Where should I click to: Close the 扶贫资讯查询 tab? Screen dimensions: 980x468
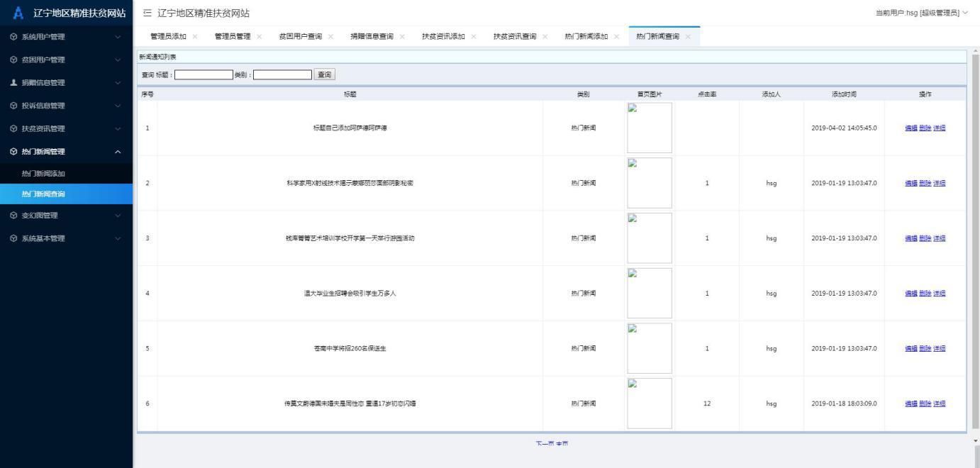tap(545, 37)
